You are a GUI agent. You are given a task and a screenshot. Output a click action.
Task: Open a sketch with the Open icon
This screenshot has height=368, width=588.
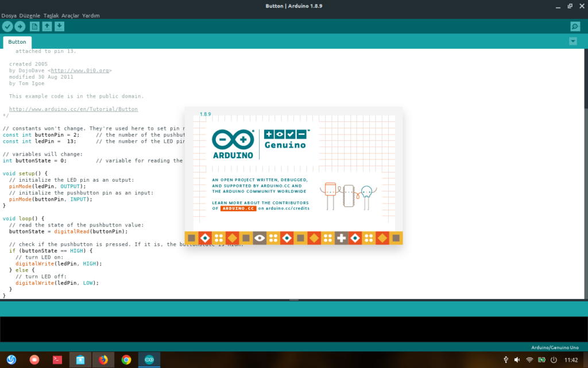[x=47, y=26]
